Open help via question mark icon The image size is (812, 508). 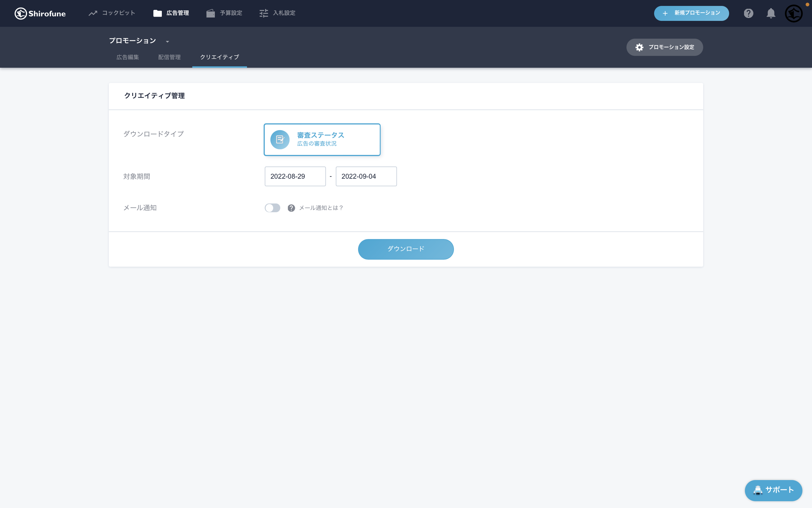pos(748,13)
